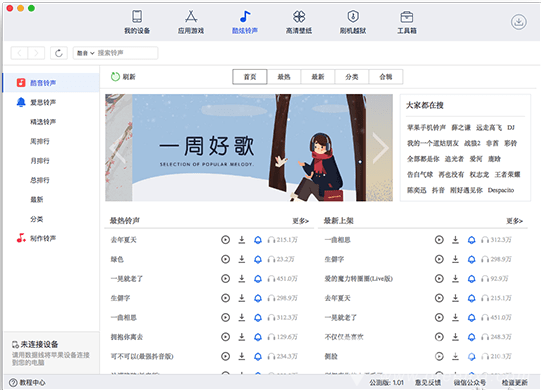Open the 应用游戏 apps and games section
This screenshot has height=390, width=541.
coord(191,22)
